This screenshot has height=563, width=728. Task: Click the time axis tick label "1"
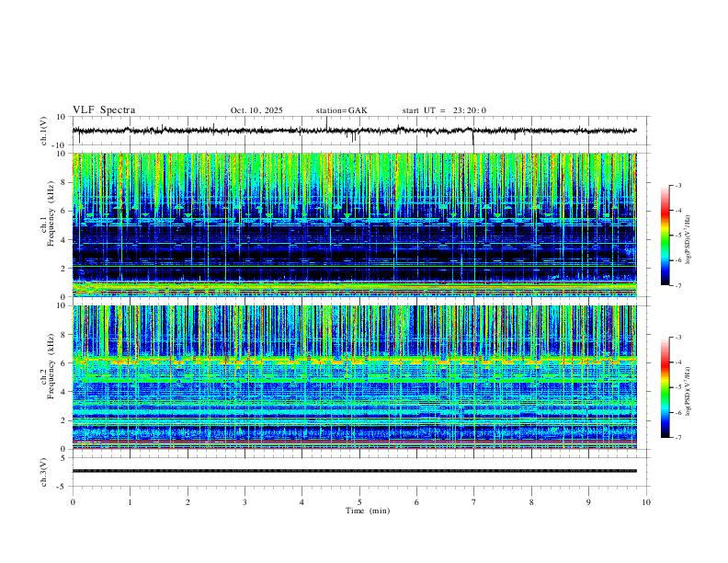coord(130,502)
